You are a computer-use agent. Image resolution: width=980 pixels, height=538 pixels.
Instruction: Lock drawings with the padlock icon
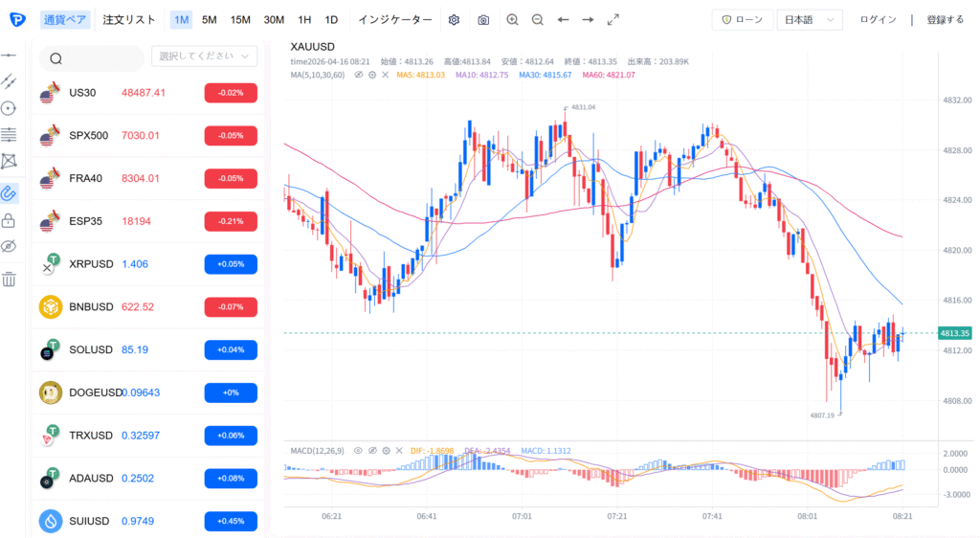pos(9,220)
